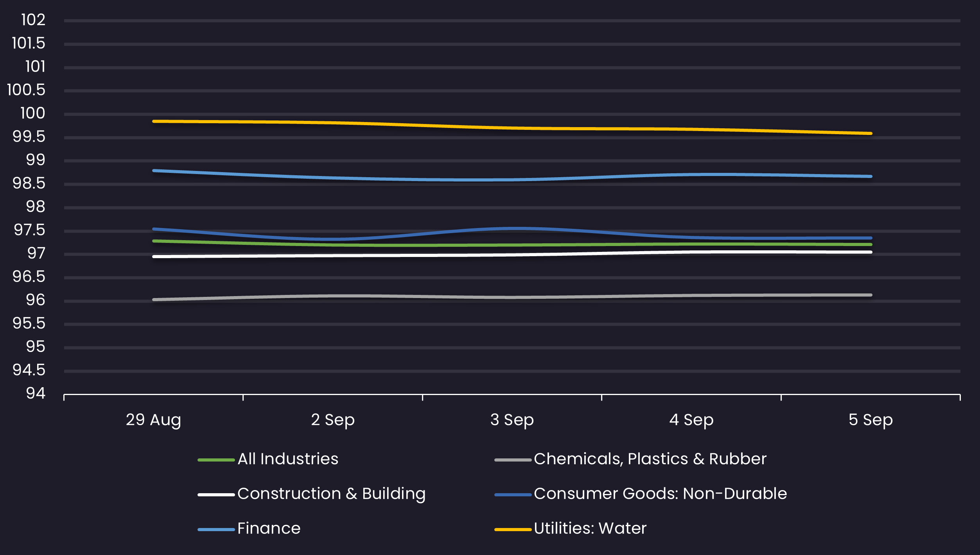This screenshot has height=555, width=980.
Task: Click the 94 value on y-axis
Action: (x=36, y=393)
